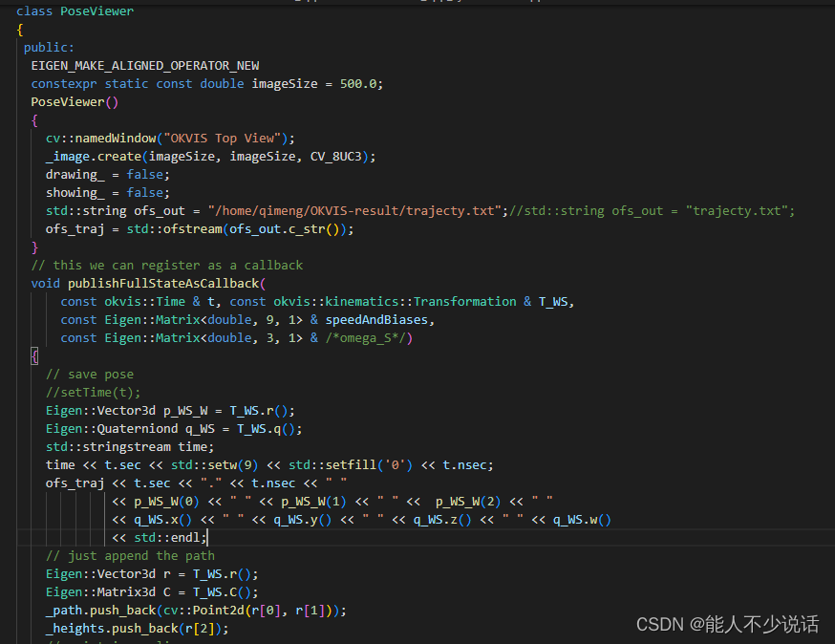Click the PoseViewer class name
The image size is (835, 644).
point(96,11)
